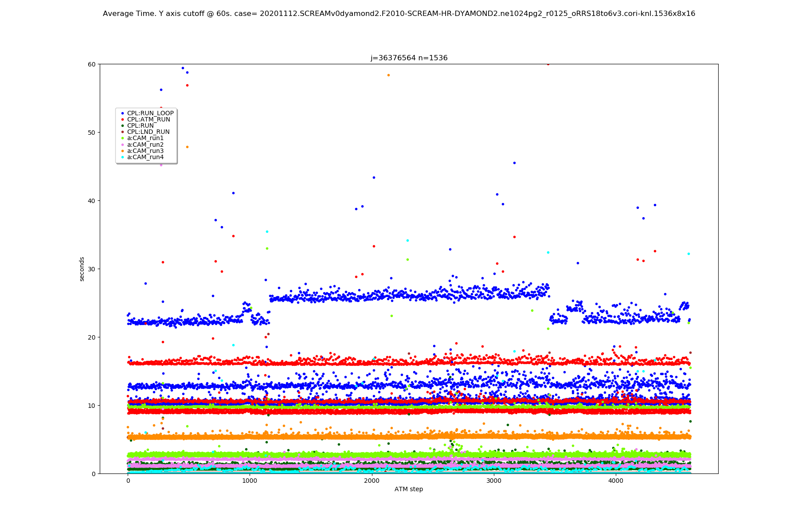Click the violet marker beside a:CAM_run2
This screenshot has height=532, width=798.
click(x=123, y=145)
